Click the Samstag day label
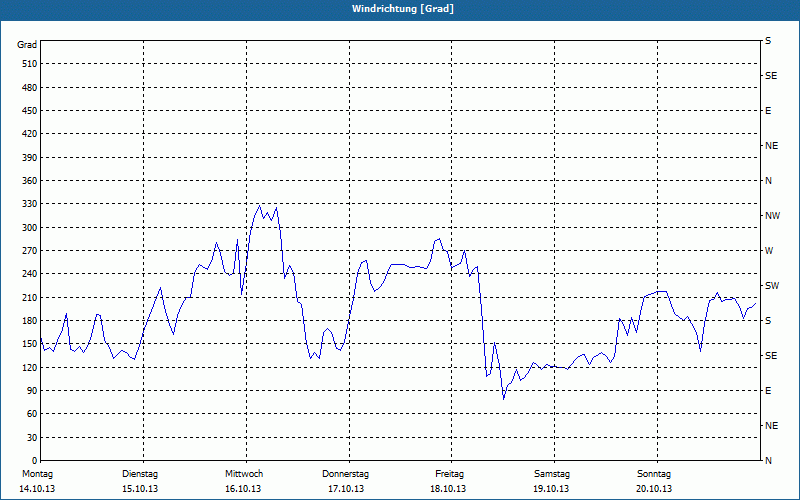800x500 pixels. [552, 474]
